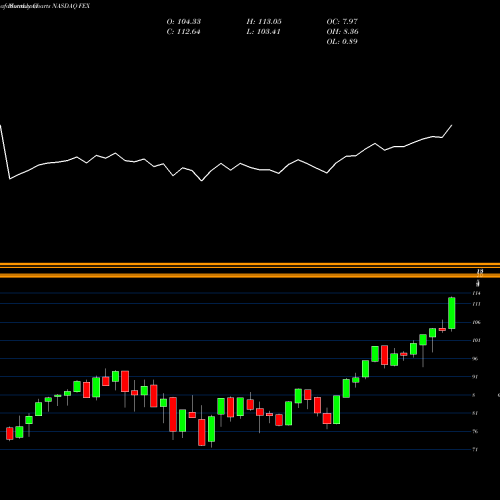The image size is (500, 500).
Task: Click the 76 price axis label
Action: click(475, 431)
